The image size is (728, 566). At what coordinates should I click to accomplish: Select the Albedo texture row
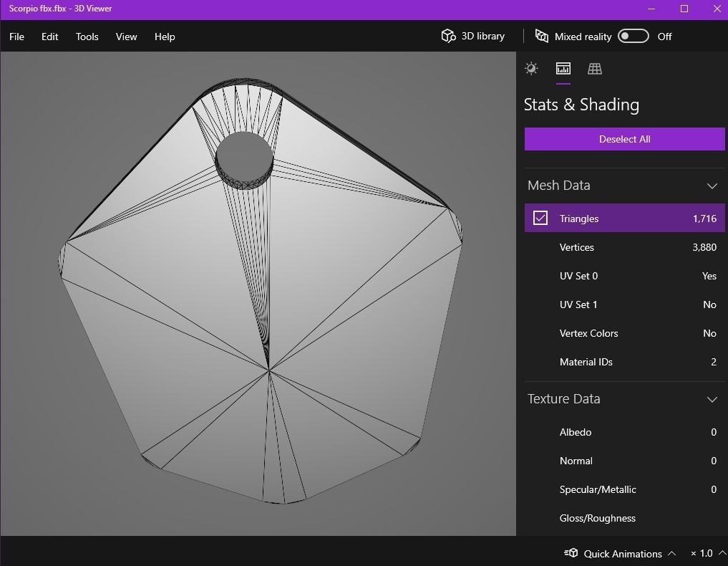[624, 432]
